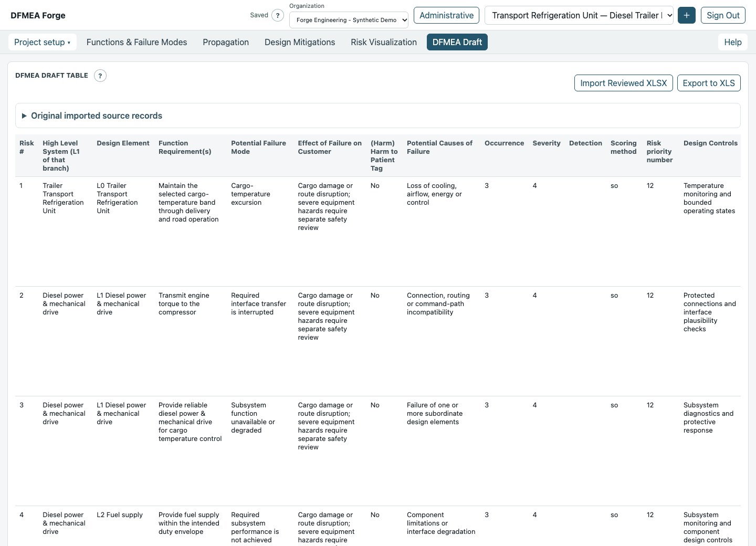Image resolution: width=756 pixels, height=546 pixels.
Task: Click Import Reviewed XLSX button
Action: pyautogui.click(x=624, y=83)
